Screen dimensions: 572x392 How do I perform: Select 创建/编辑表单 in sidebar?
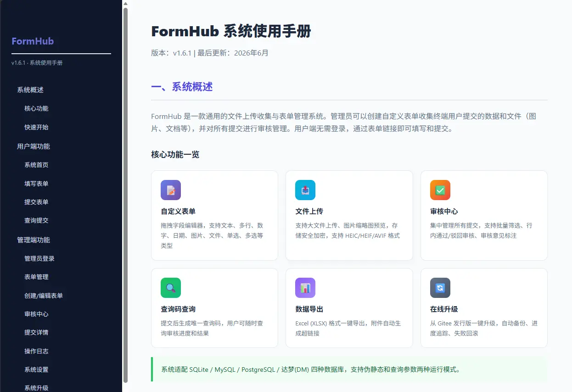pos(44,296)
